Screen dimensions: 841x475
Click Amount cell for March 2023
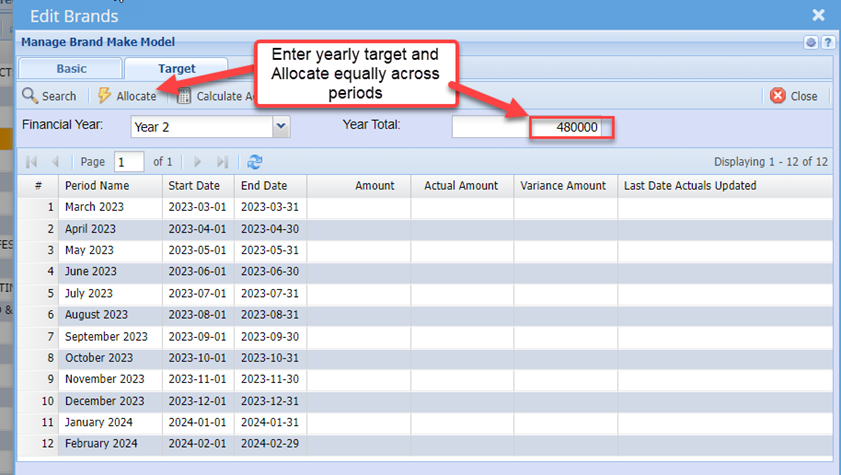[359, 207]
